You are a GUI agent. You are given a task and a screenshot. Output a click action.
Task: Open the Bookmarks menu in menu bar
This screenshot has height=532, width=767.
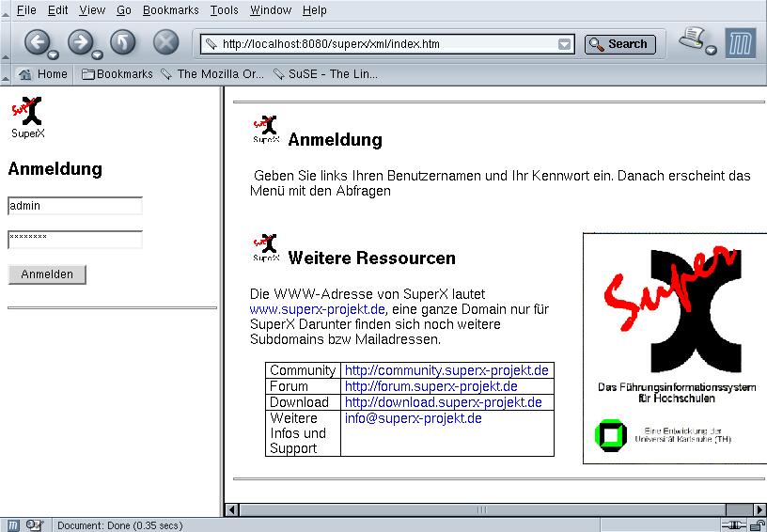pyautogui.click(x=170, y=10)
